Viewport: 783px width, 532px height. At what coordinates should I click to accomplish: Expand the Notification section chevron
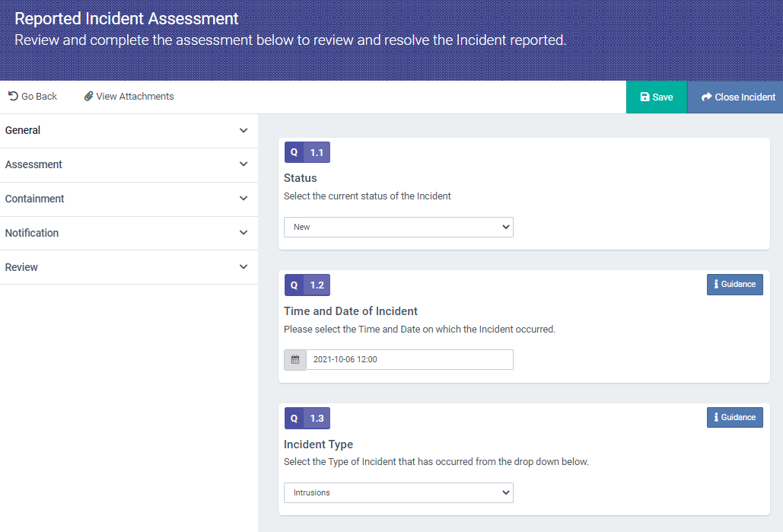coord(243,232)
